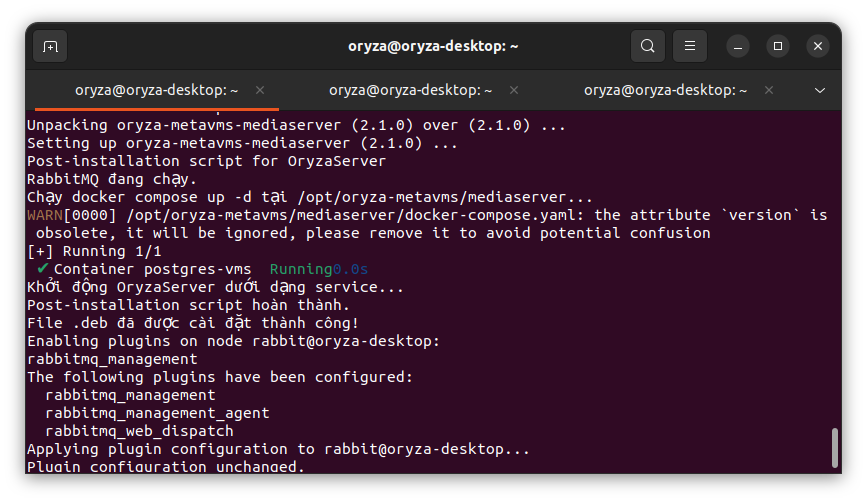The height and width of the screenshot is (502, 867).
Task: Click 'Unpacking oryza-metavms-mediaserver' line
Action: pyautogui.click(x=296, y=126)
